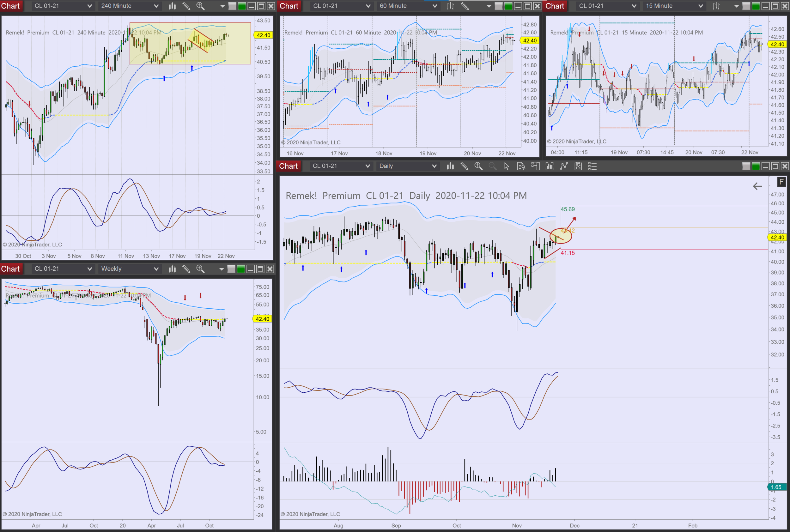
Task: Toggle green instrument link on 240 Minute chart
Action: click(242, 6)
